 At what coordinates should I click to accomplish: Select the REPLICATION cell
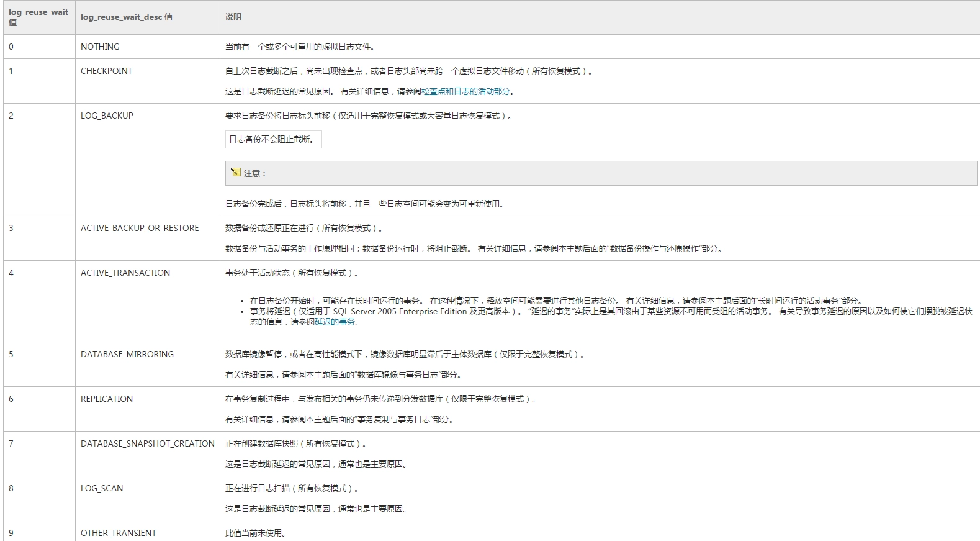(x=107, y=399)
